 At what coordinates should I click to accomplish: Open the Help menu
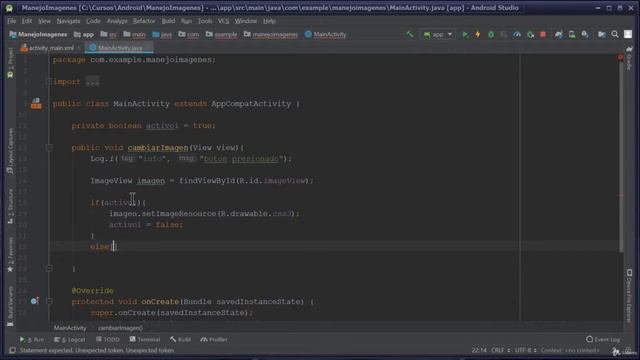click(x=269, y=21)
